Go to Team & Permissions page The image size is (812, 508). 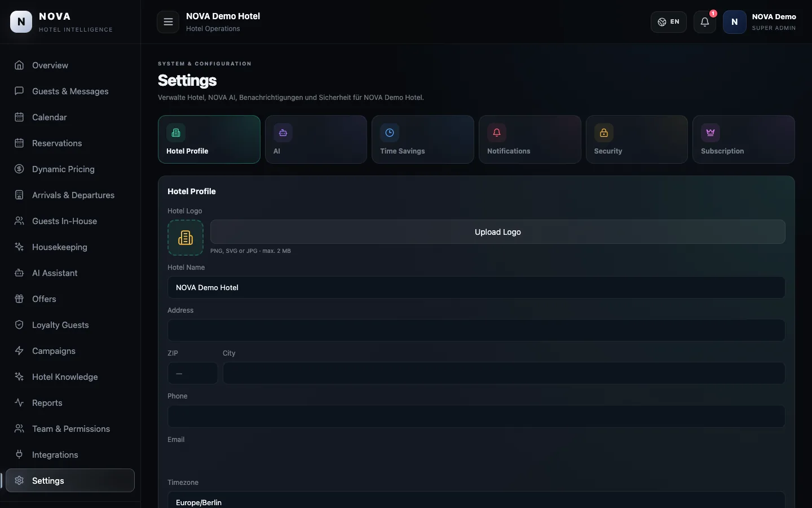click(70, 428)
